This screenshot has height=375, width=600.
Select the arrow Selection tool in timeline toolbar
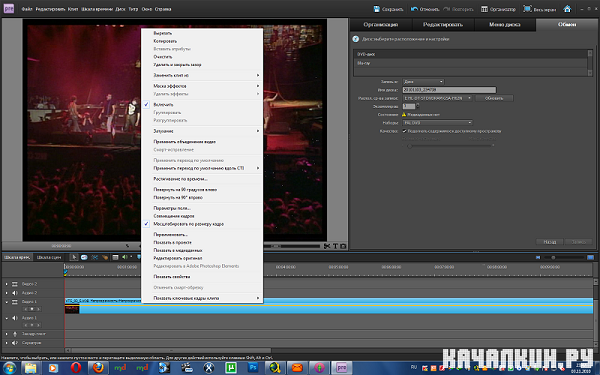pos(75,257)
